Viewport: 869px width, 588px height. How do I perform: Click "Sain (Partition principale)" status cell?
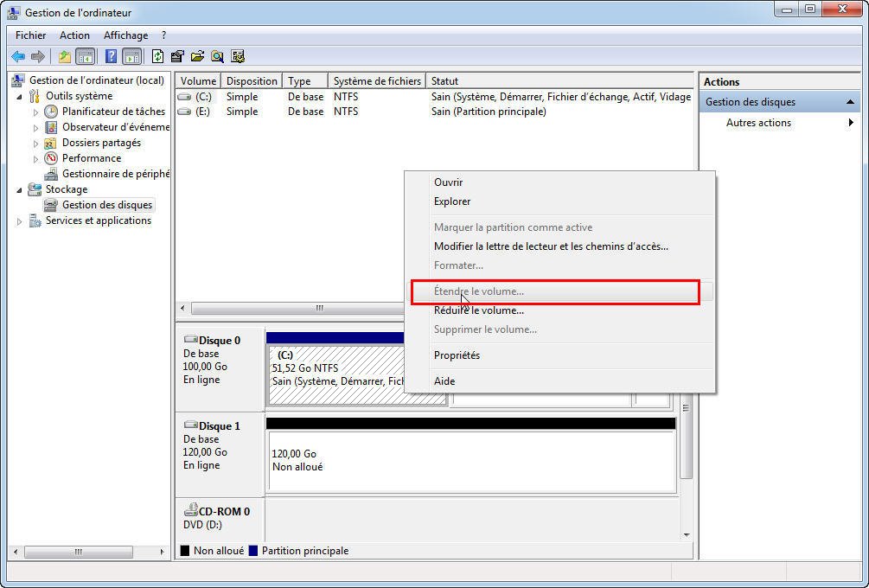click(489, 112)
